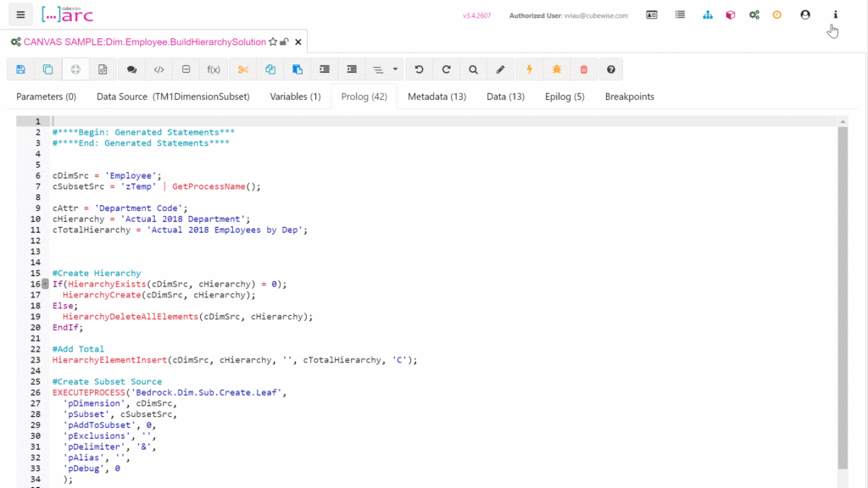Click the editor vertical scrollbar
868x488 pixels.
tap(842, 297)
